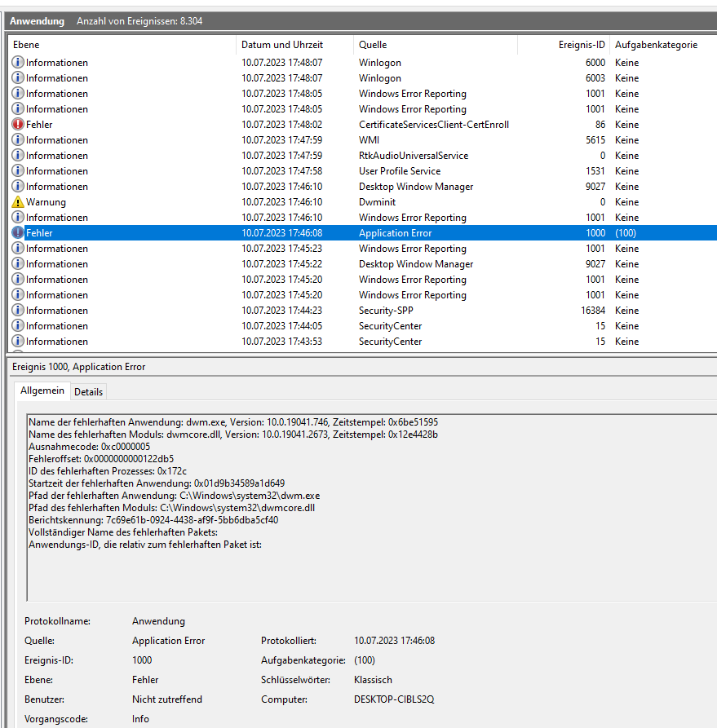Click event ID 5615 cell
Viewport: 717px width, 728px height.
click(x=595, y=139)
